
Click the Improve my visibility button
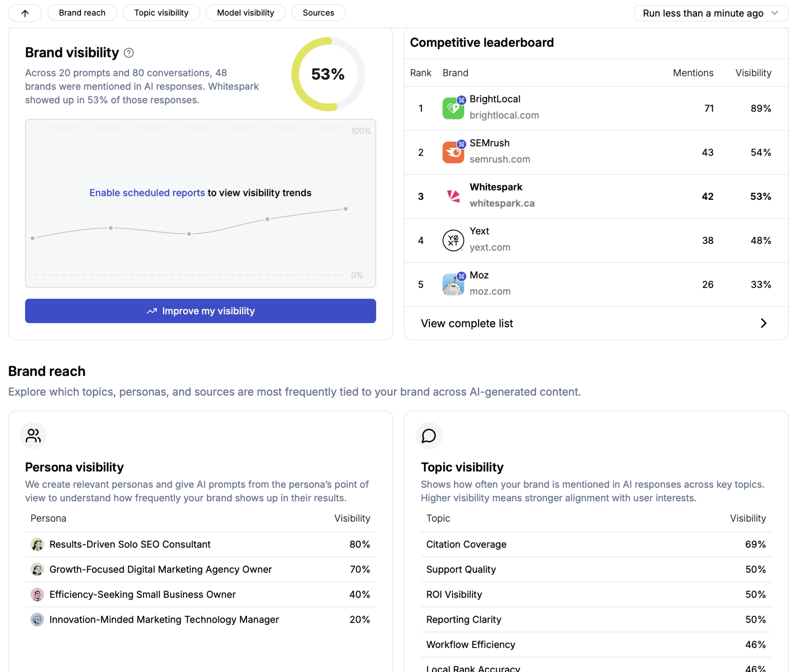coord(200,311)
